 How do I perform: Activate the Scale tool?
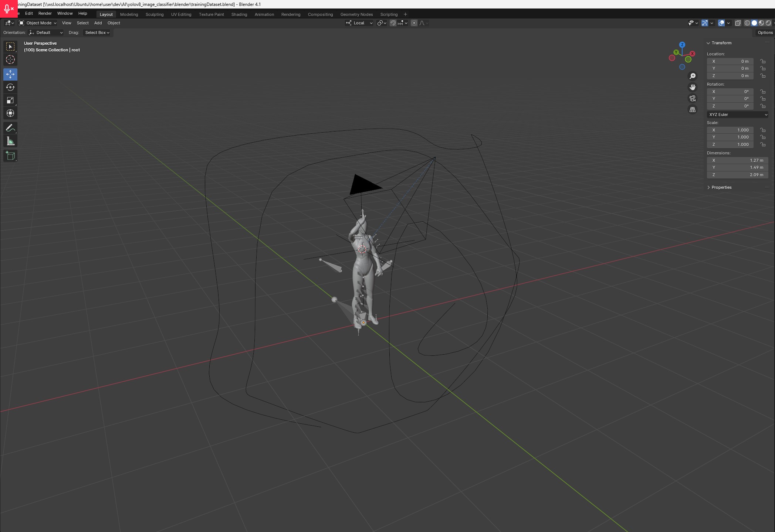click(x=10, y=100)
